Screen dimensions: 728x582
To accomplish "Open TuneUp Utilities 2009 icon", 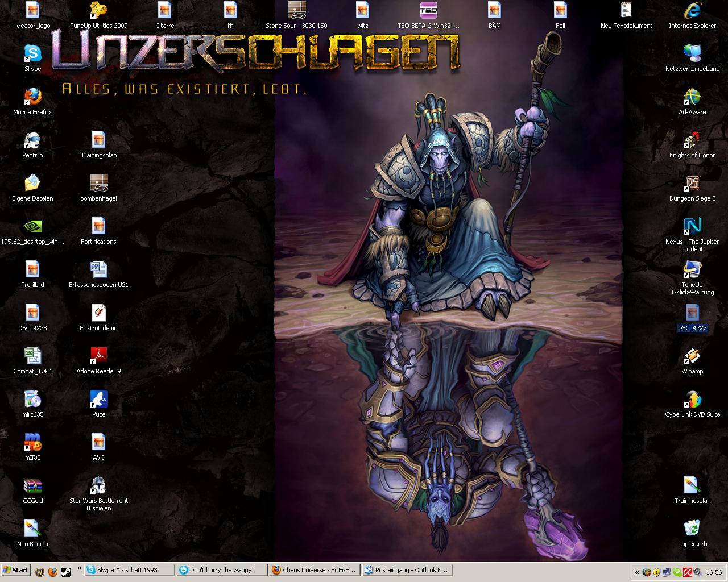I will [x=98, y=12].
